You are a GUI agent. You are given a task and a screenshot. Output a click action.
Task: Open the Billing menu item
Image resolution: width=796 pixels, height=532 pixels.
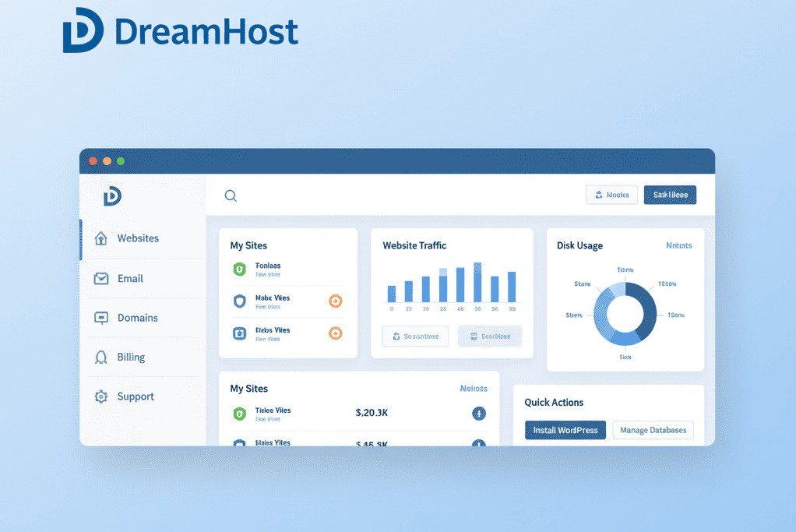tap(131, 357)
